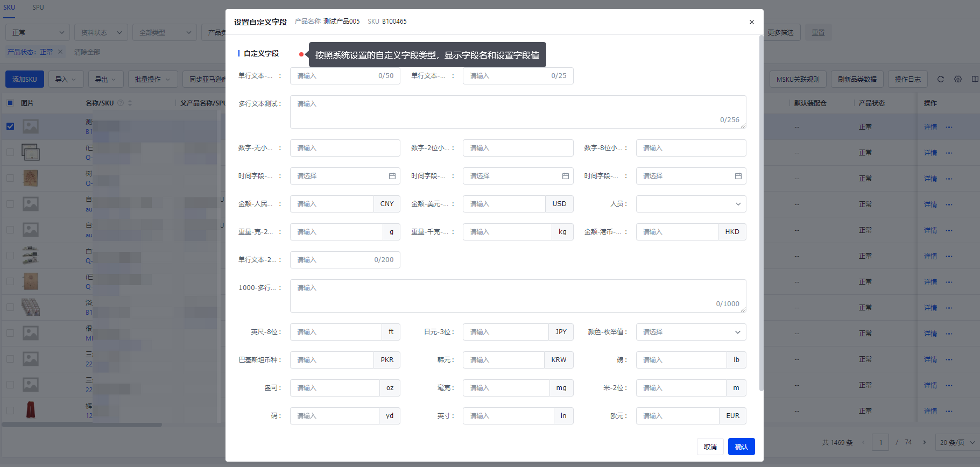This screenshot has height=467, width=980.
Task: Open calendar icon in third time field
Action: [738, 176]
